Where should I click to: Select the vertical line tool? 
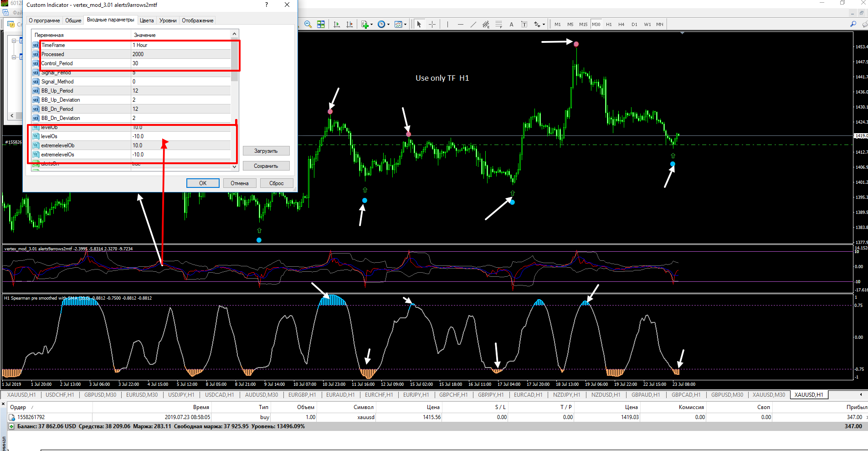[x=447, y=24]
